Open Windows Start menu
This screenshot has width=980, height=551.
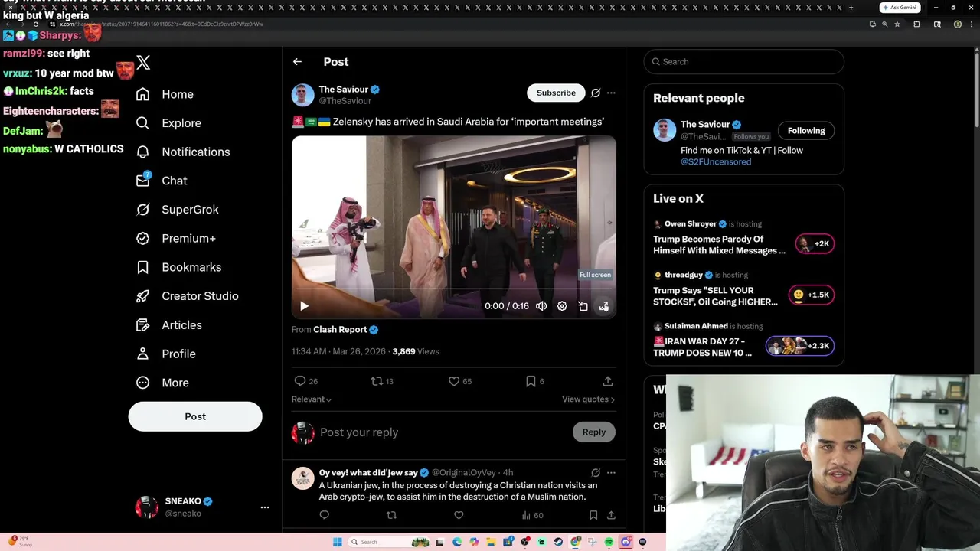[x=337, y=542]
